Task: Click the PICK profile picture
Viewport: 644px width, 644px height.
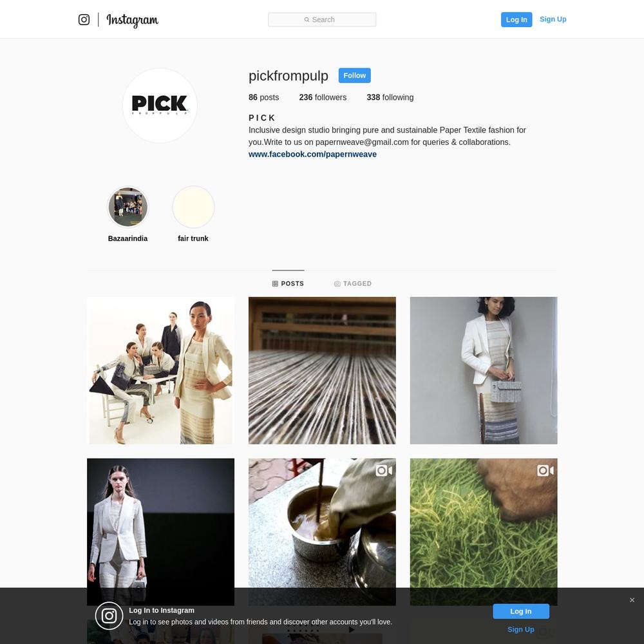Action: point(160,106)
